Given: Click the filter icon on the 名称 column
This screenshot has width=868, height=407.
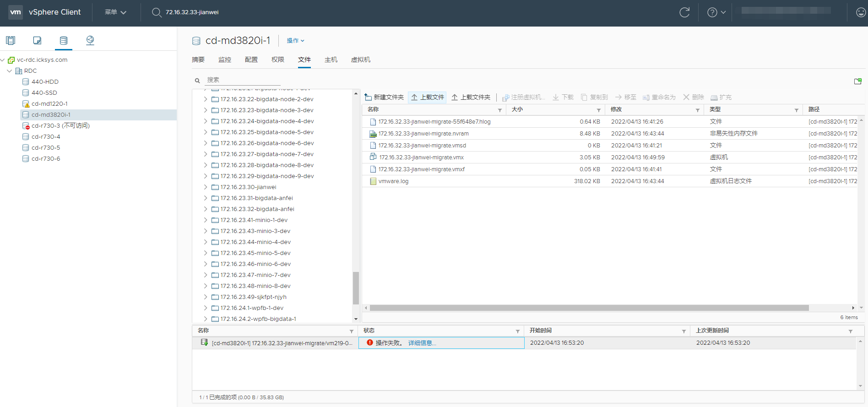Looking at the screenshot, I should (x=500, y=110).
